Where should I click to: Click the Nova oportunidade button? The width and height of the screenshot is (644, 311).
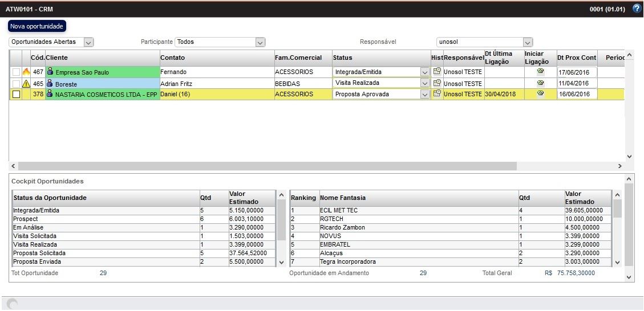(x=37, y=26)
